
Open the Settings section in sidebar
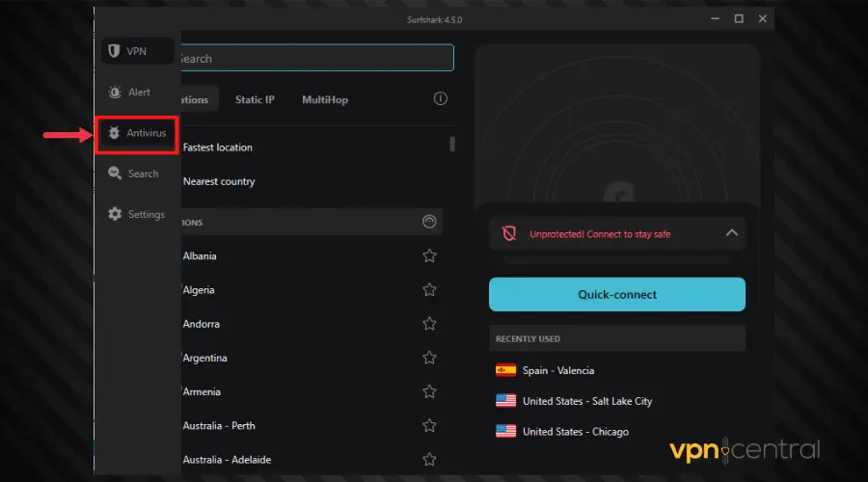[137, 214]
